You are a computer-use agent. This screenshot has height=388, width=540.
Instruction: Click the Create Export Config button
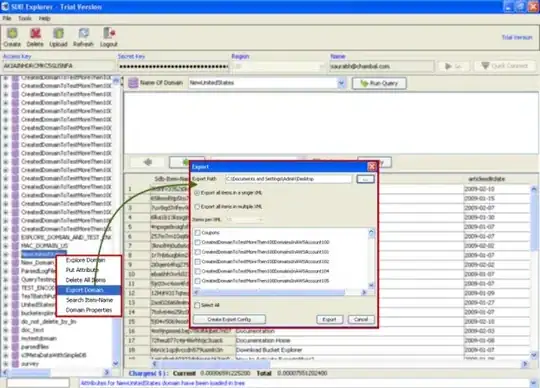point(229,319)
